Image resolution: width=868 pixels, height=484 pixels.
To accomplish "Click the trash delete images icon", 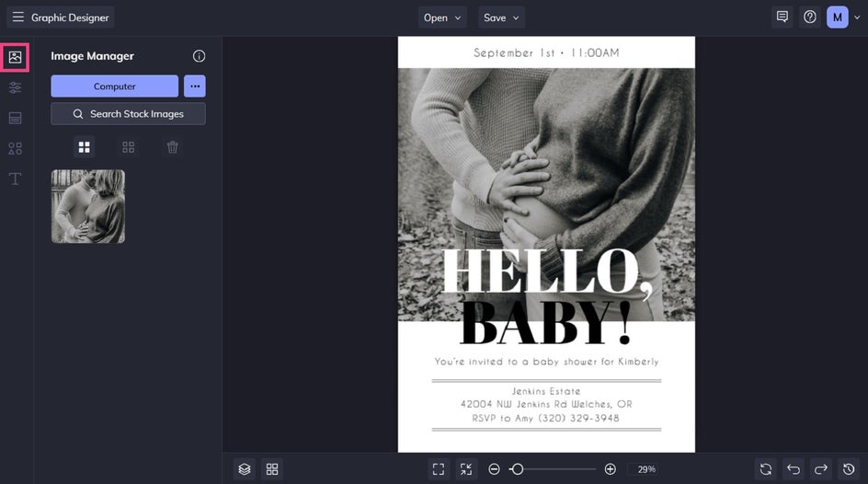I will [x=173, y=147].
